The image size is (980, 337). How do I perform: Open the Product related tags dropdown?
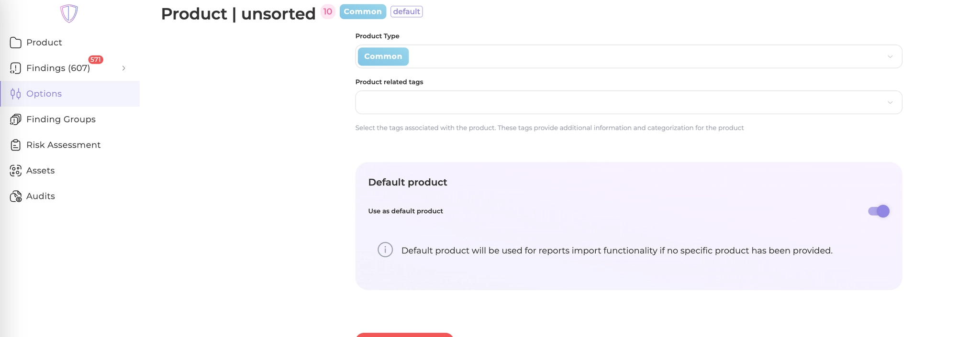coord(628,102)
